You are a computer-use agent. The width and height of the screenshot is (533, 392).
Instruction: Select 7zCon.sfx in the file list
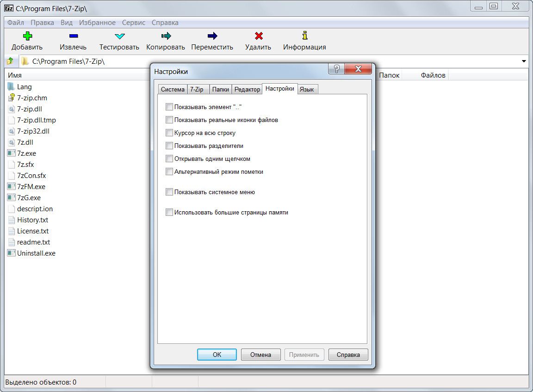(31, 176)
